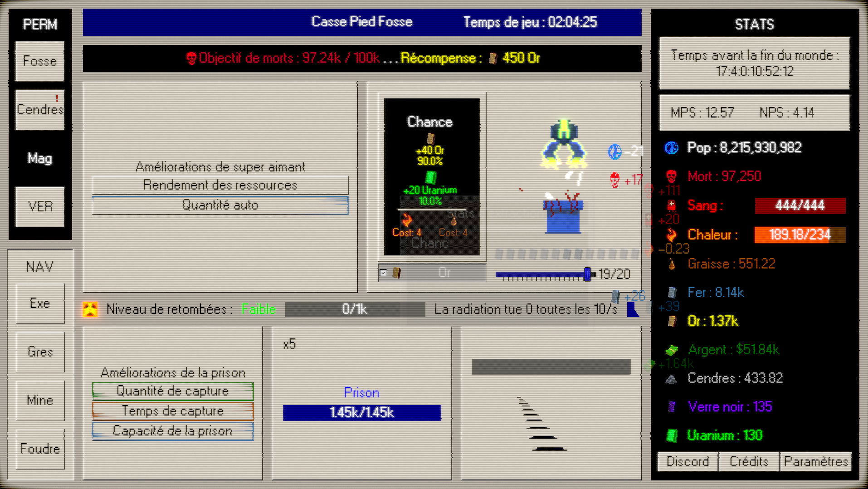Screen dimensions: 868x489
Task: Click the green Uranium bar icon
Action: [671, 435]
